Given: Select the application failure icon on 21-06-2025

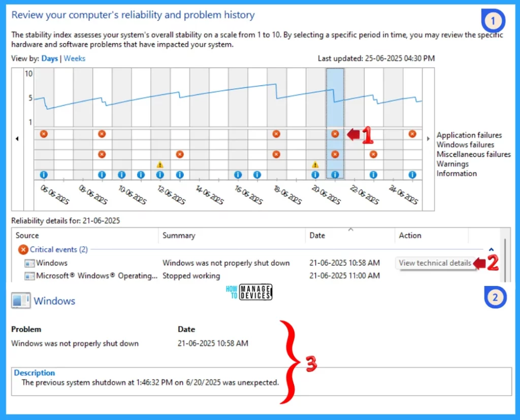Looking at the screenshot, I should pyautogui.click(x=335, y=134).
